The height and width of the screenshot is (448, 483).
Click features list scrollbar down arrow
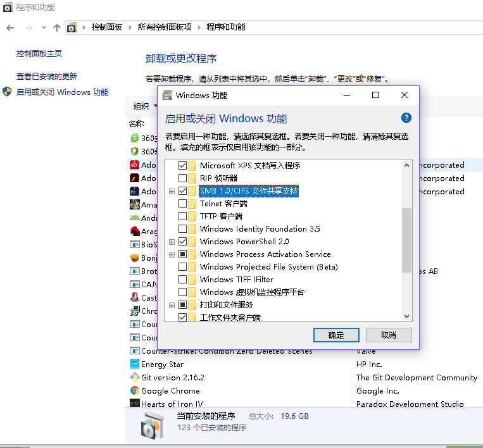tap(406, 316)
